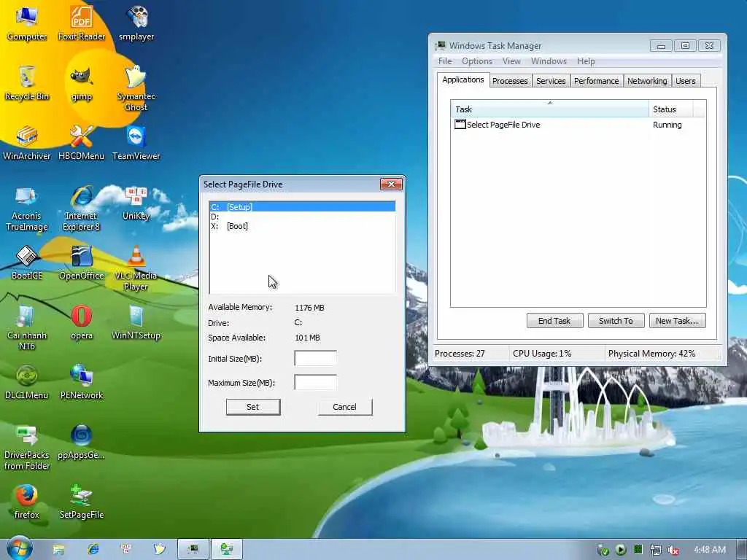The image size is (747, 560).
Task: Click Set in PageFile dialog
Action: coord(252,407)
